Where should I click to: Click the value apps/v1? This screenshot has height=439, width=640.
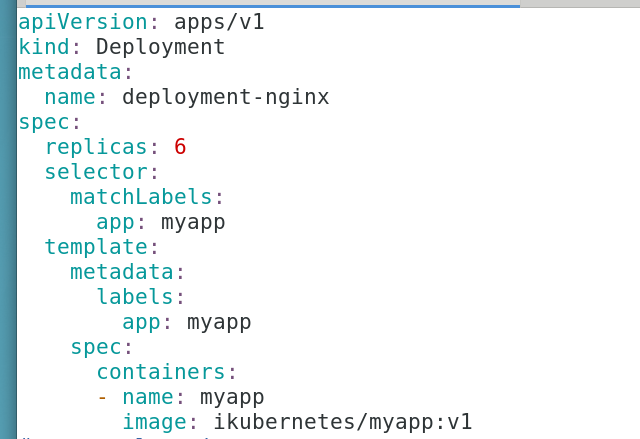point(219,22)
